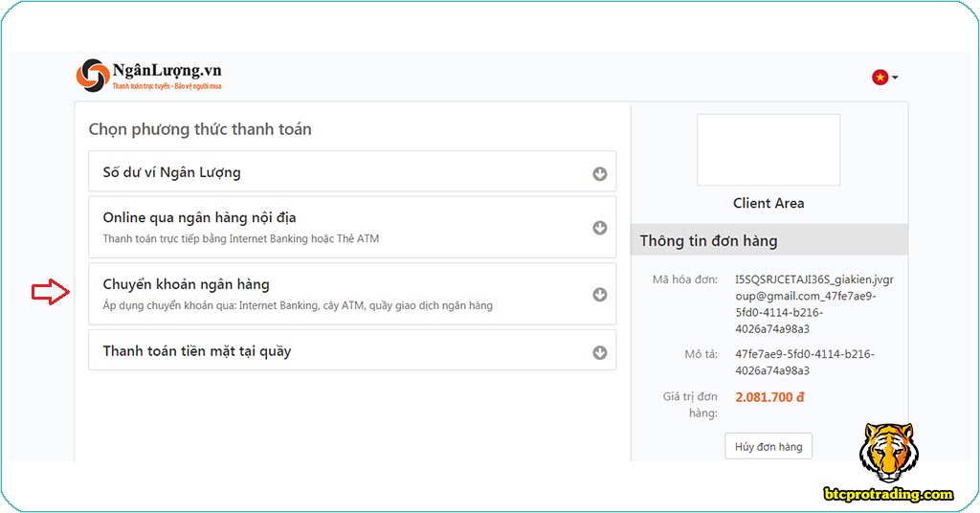
Task: Click the tiger head watermark logo
Action: [887, 453]
